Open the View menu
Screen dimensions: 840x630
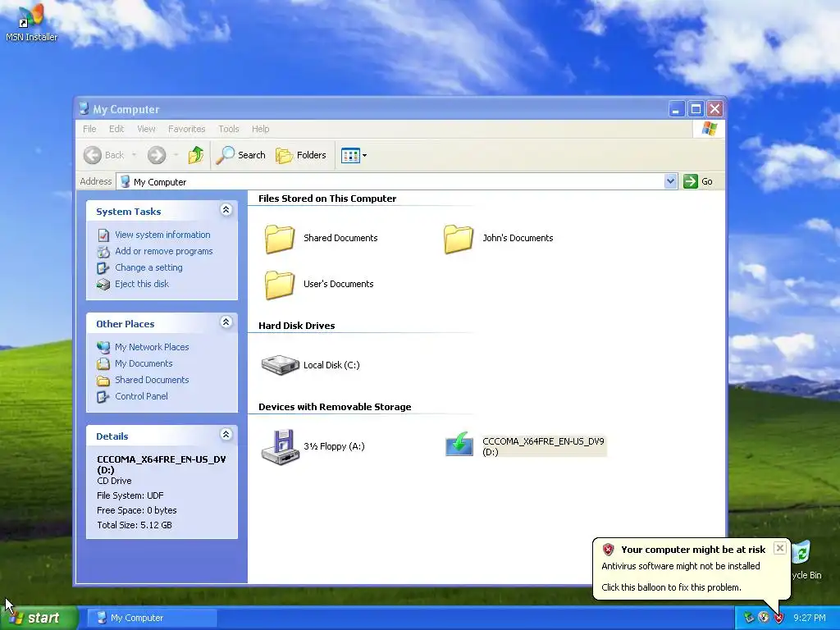[146, 129]
